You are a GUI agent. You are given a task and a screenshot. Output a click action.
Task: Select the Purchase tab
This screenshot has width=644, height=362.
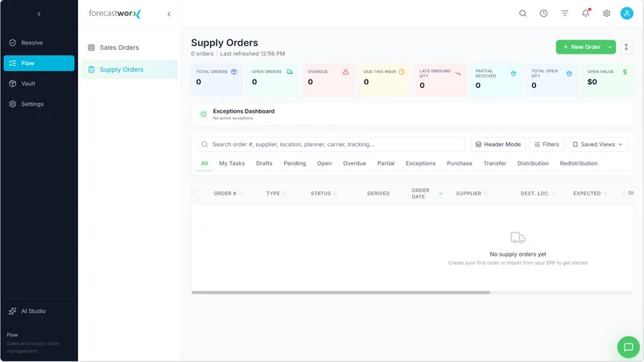pyautogui.click(x=459, y=163)
